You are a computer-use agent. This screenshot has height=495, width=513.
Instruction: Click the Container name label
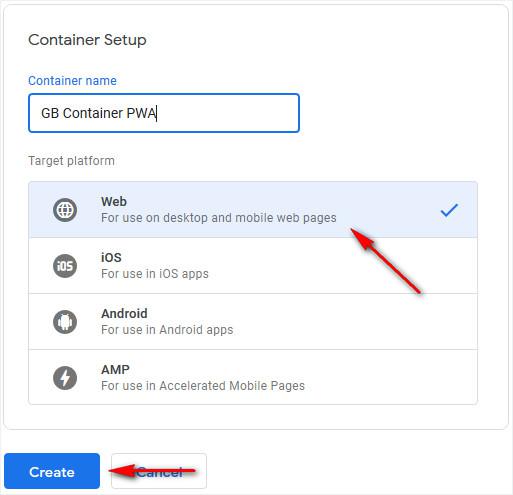(x=72, y=81)
